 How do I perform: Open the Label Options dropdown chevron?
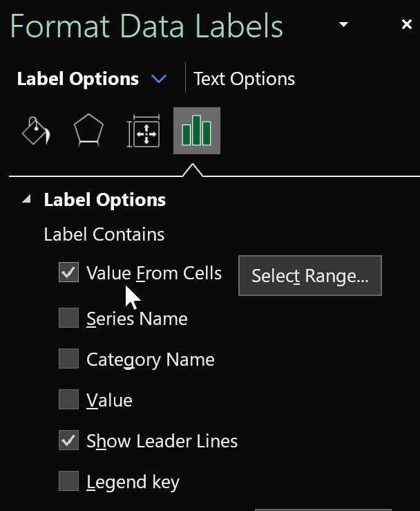point(159,79)
